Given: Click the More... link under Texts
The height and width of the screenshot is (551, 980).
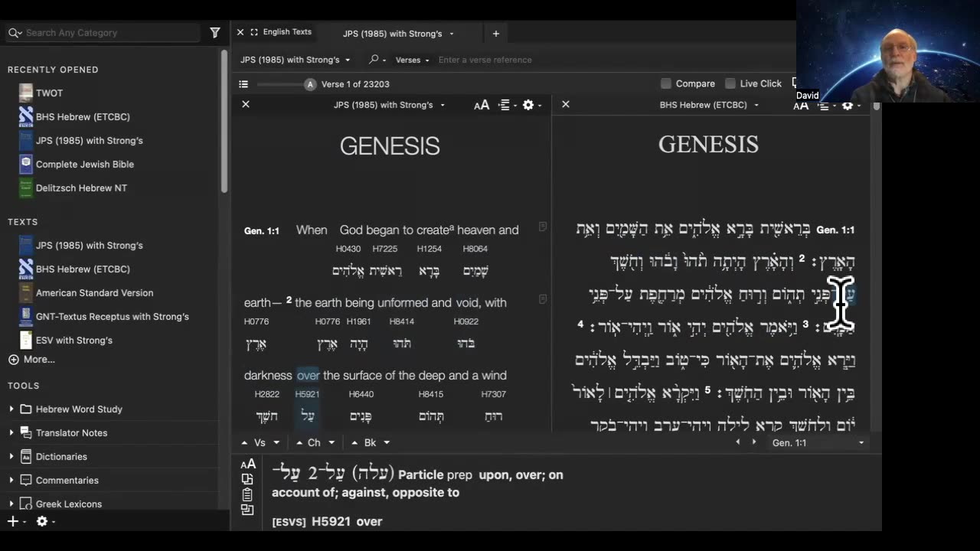Looking at the screenshot, I should tap(39, 359).
